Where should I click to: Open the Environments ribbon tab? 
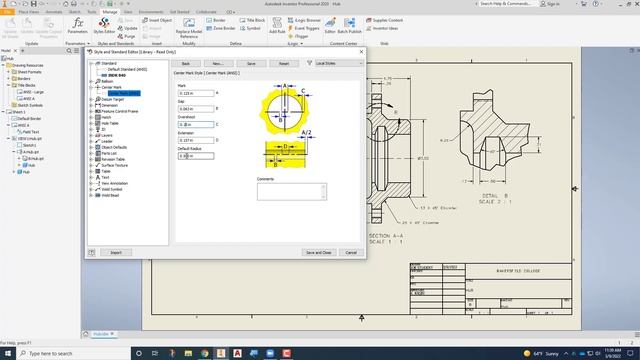151,12
